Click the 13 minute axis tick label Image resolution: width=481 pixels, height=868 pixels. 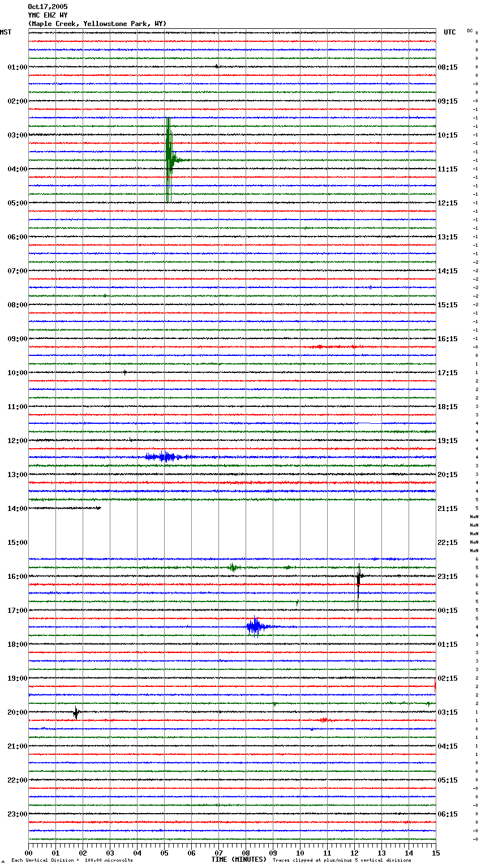(x=381, y=853)
